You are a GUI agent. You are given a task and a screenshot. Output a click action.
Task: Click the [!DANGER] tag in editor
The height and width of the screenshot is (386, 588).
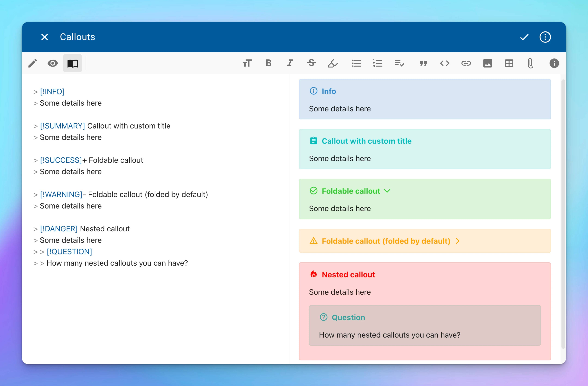coord(59,229)
